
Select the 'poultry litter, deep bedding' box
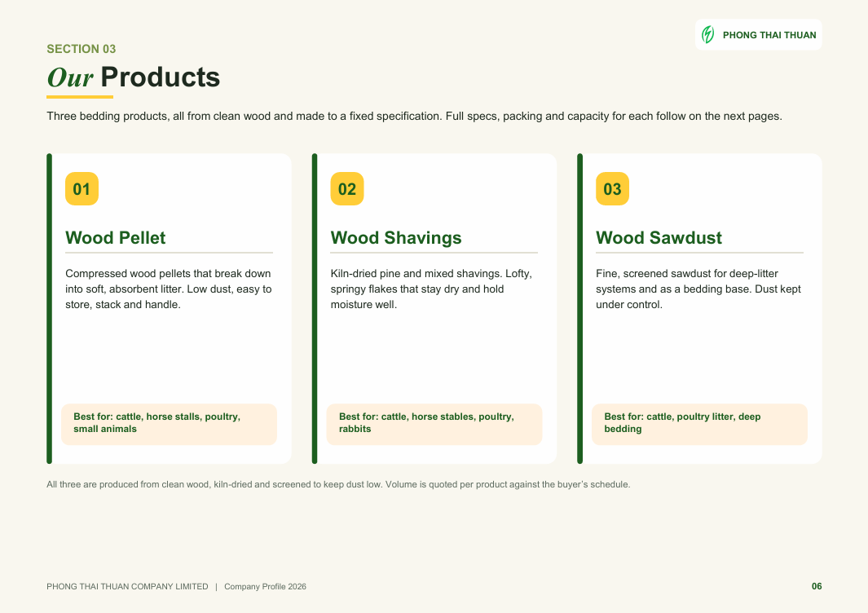click(x=699, y=424)
